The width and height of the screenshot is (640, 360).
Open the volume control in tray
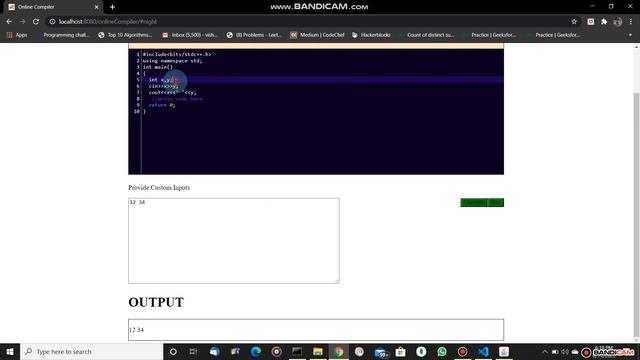[x=564, y=352]
